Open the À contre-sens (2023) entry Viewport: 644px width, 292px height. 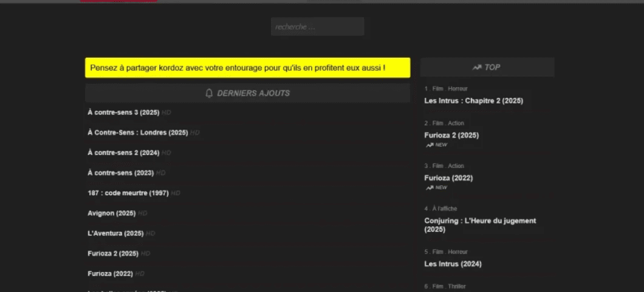tap(120, 173)
